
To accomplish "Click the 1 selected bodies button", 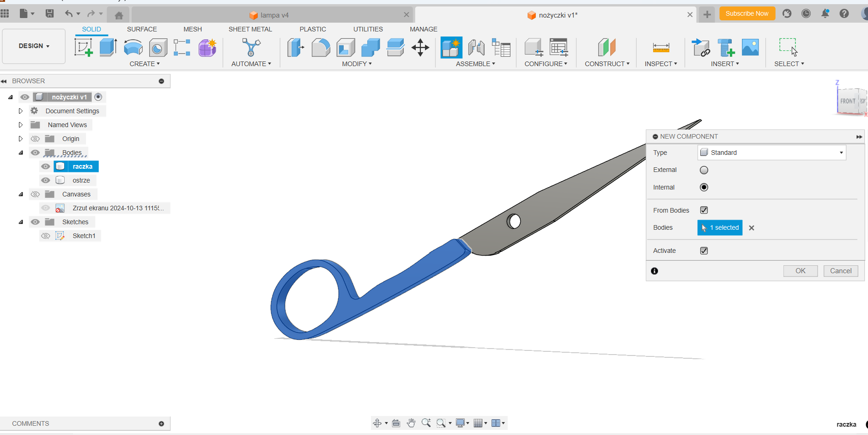I will click(x=720, y=227).
